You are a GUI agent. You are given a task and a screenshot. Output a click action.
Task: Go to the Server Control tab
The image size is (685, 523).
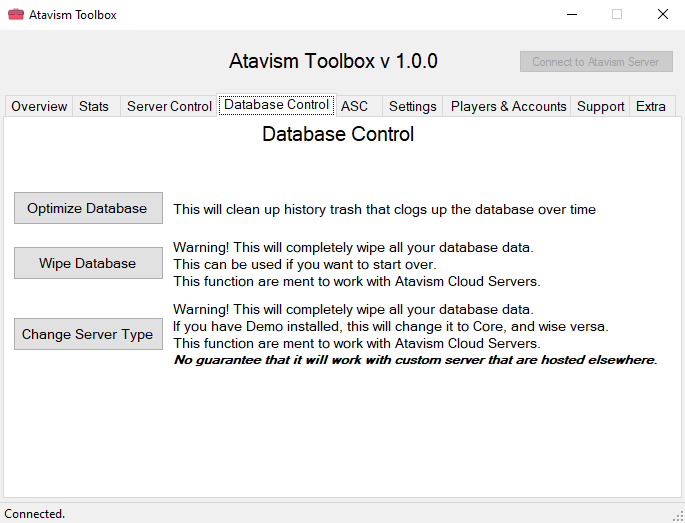[x=169, y=106]
